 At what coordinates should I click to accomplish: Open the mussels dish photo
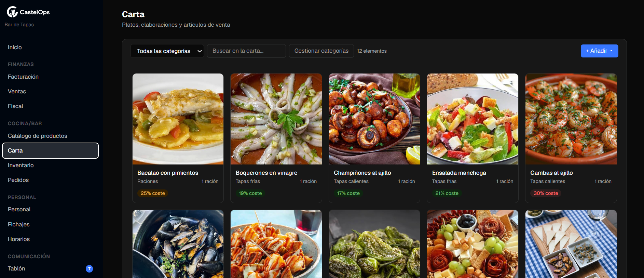[178, 244]
